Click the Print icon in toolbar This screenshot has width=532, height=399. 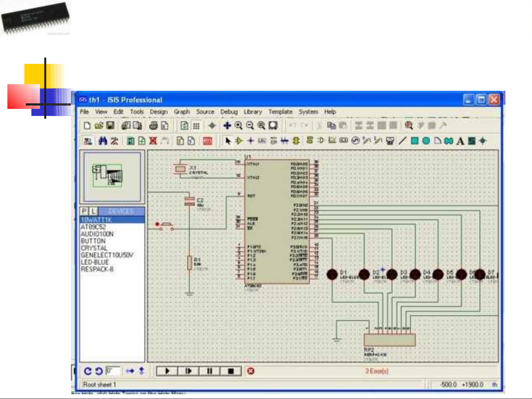(153, 126)
